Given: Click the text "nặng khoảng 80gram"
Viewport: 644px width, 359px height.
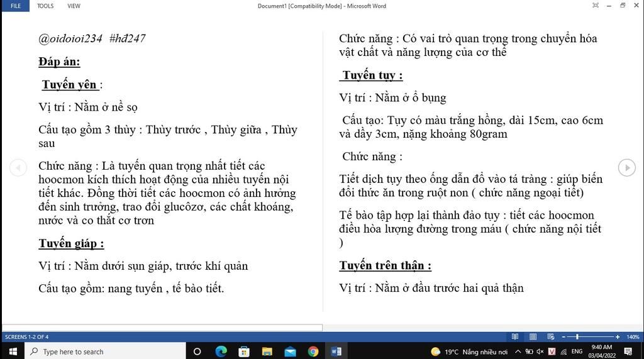Looking at the screenshot, I should pyautogui.click(x=455, y=134).
